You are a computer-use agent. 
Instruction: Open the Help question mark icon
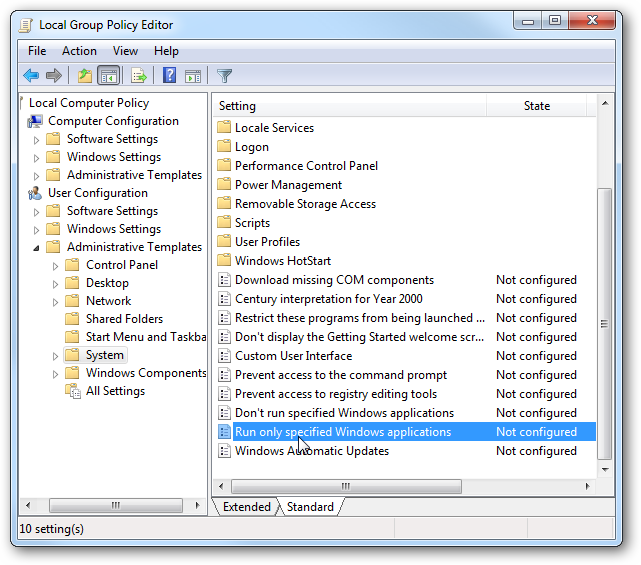[x=169, y=76]
